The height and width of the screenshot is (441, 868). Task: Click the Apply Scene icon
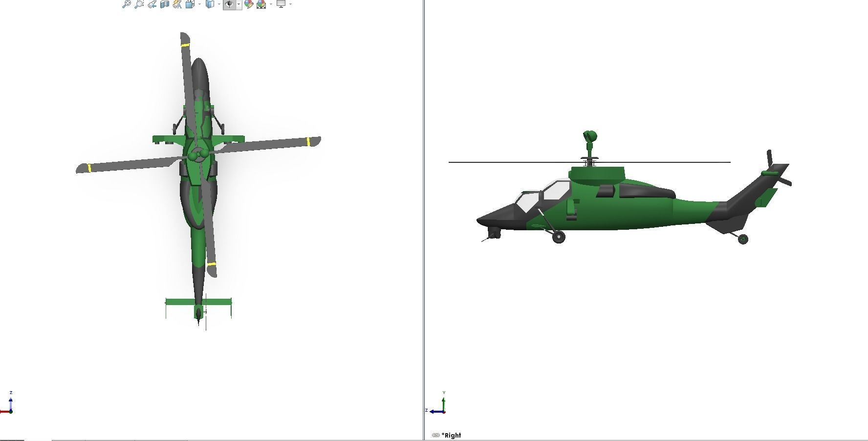261,4
